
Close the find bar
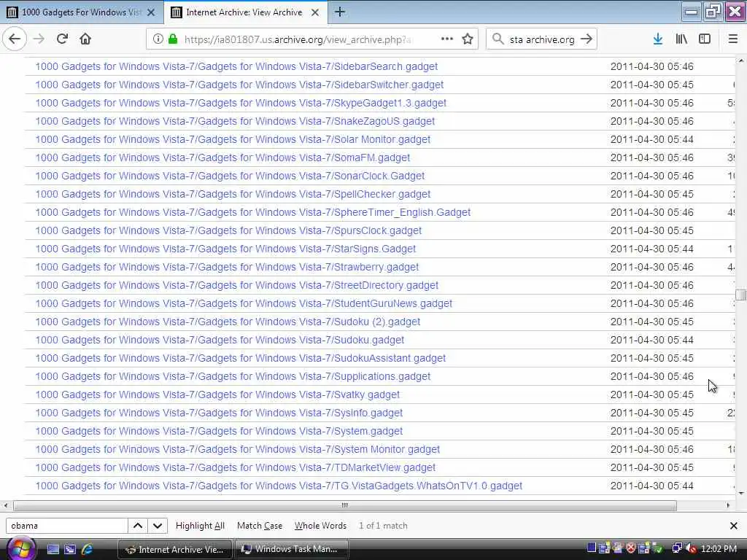pyautogui.click(x=734, y=526)
